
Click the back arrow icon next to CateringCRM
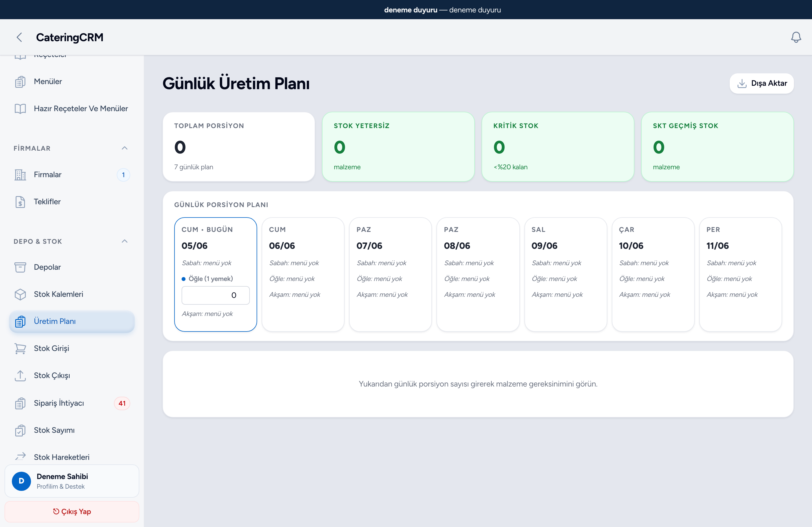19,37
